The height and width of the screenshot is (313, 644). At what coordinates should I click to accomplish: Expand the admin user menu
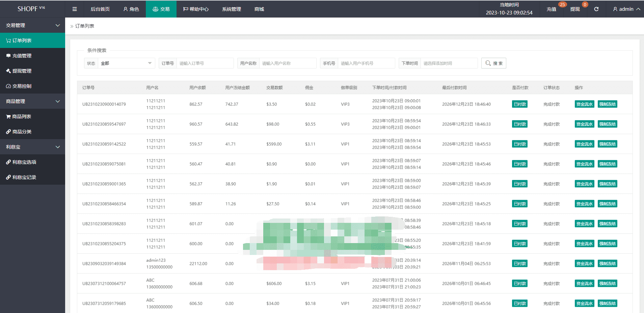[626, 9]
